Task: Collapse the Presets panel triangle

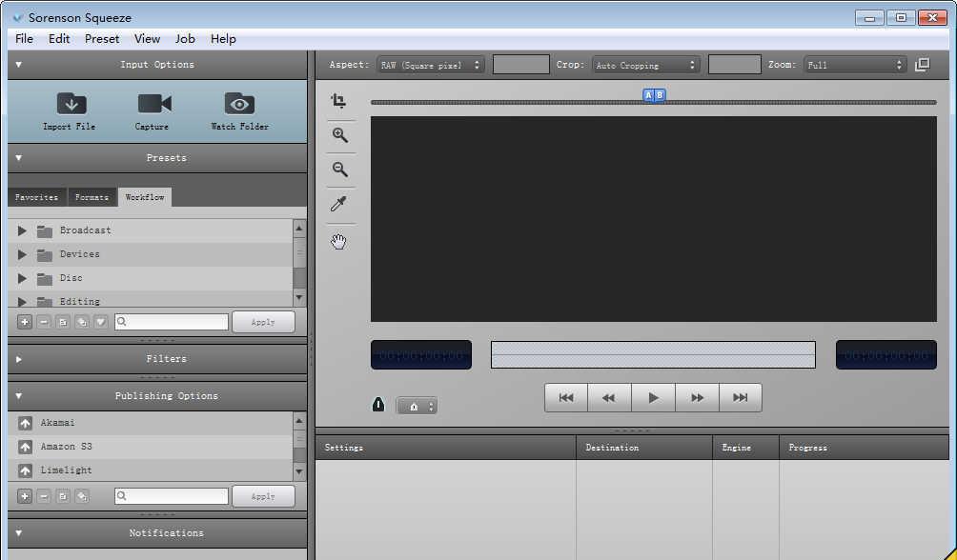Action: (x=18, y=158)
